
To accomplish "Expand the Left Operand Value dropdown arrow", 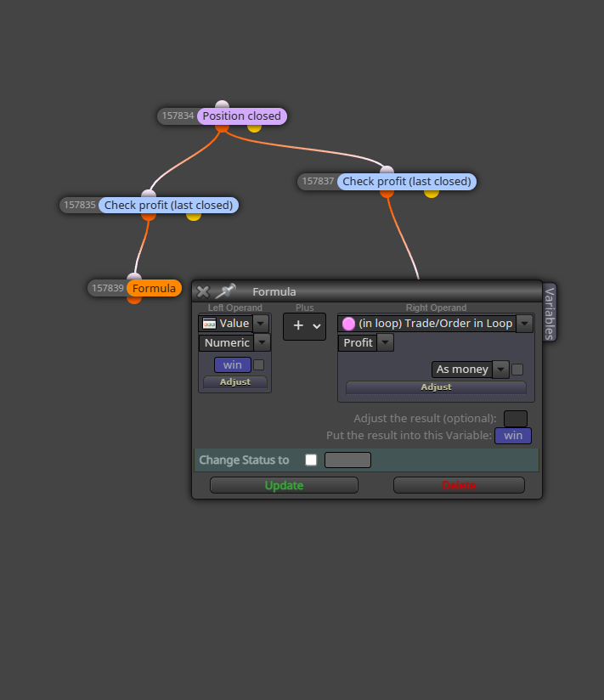I will point(261,323).
